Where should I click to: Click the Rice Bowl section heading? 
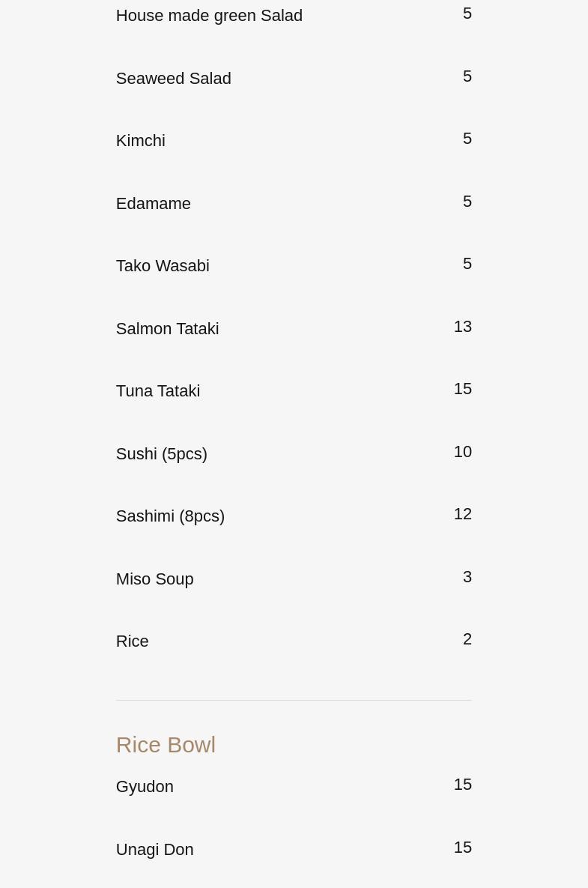pos(166,745)
